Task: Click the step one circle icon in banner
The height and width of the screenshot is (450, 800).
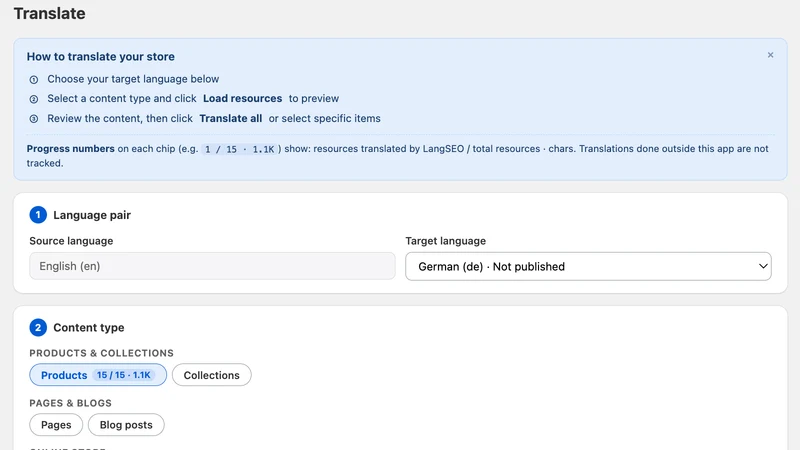Action: tap(34, 80)
